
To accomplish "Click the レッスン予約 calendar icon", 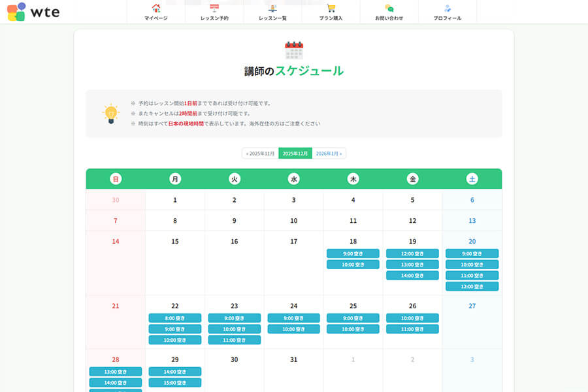I will click(x=214, y=8).
